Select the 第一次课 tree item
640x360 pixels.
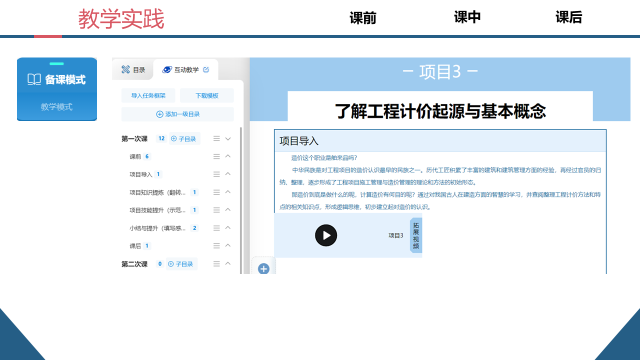tap(134, 139)
